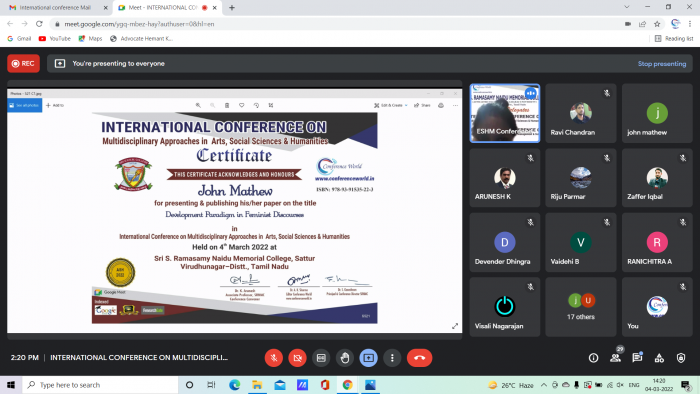Click Stop presenting
This screenshot has width=700, height=394.
tap(662, 64)
